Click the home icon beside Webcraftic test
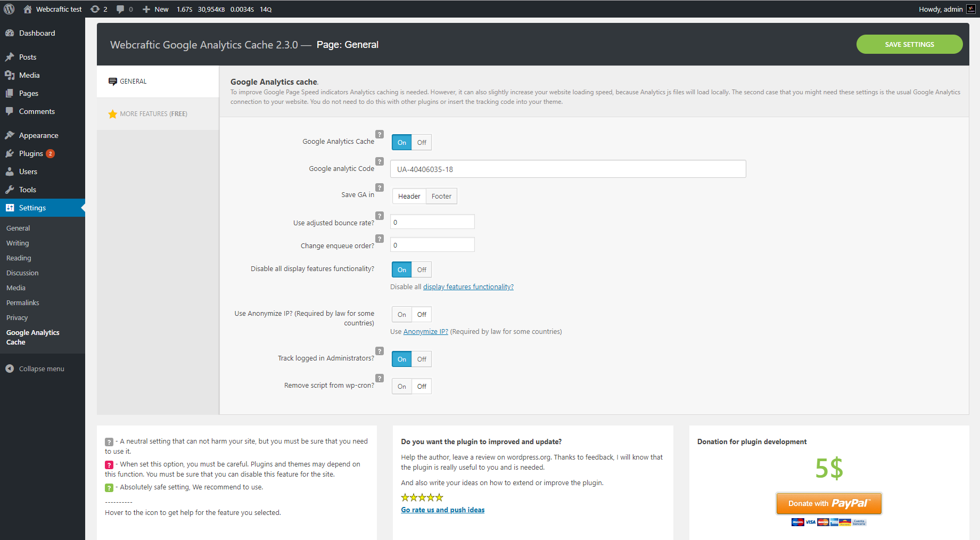The width and height of the screenshot is (980, 540). pyautogui.click(x=28, y=9)
